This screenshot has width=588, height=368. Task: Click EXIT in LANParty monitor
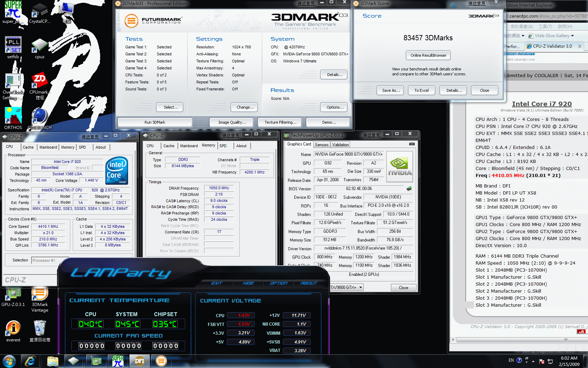tap(217, 283)
